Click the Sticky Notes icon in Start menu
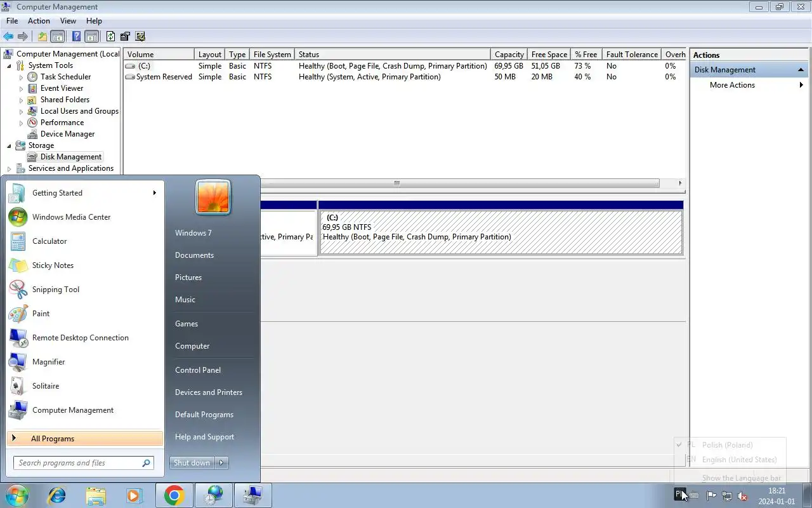 18,265
